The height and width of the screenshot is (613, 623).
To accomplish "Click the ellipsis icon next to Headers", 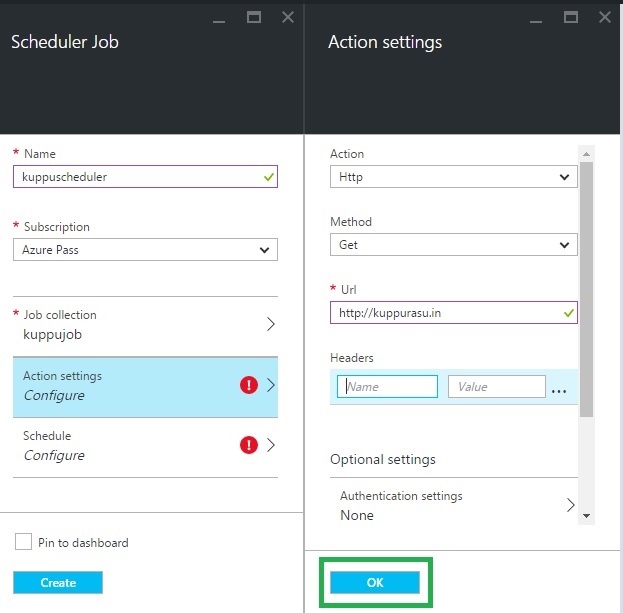I will click(559, 388).
